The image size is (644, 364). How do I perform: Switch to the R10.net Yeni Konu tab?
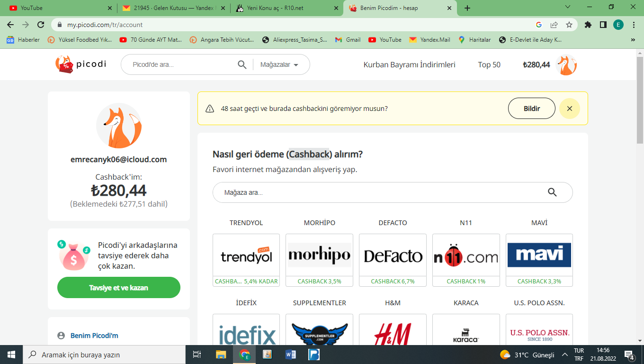click(286, 8)
